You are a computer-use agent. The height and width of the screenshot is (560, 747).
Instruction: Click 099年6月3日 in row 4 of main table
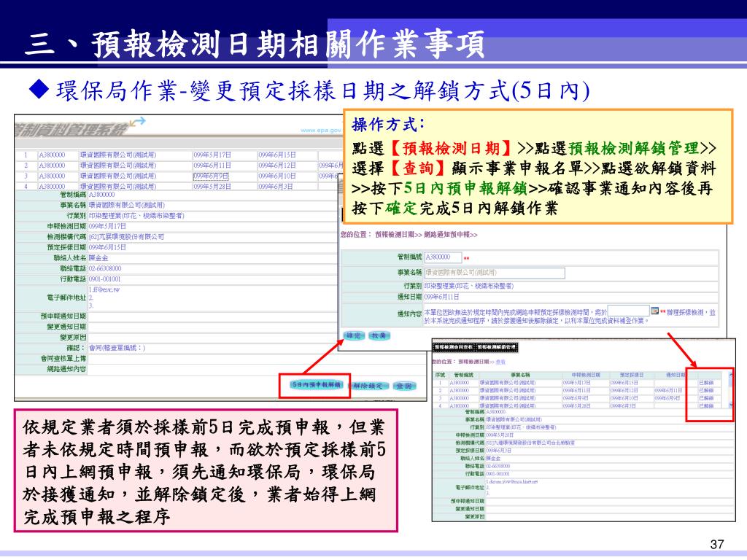[x=275, y=186]
